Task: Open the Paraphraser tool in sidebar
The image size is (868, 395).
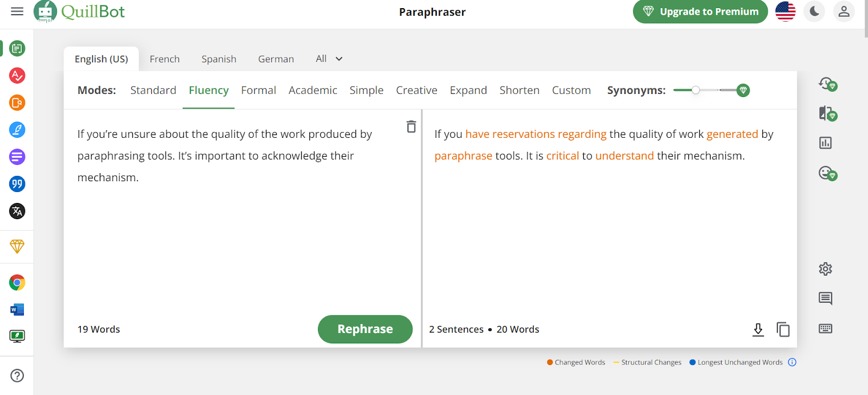Action: pyautogui.click(x=17, y=49)
